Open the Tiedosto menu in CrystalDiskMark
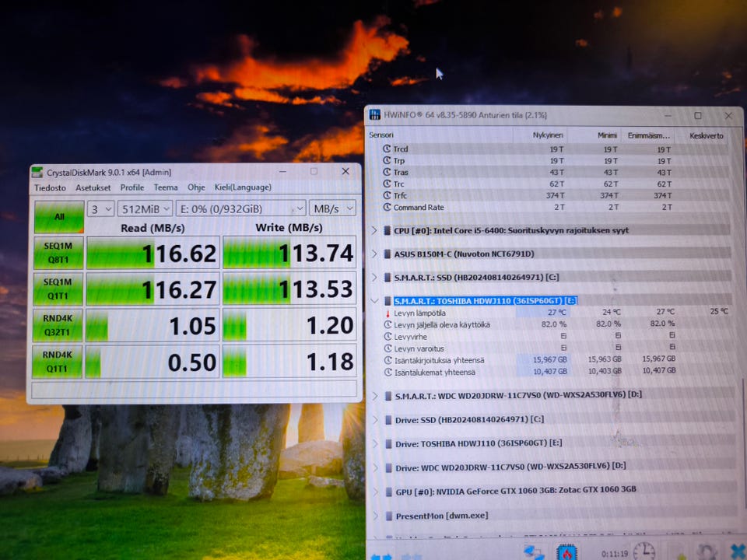The height and width of the screenshot is (560, 747). (x=50, y=187)
